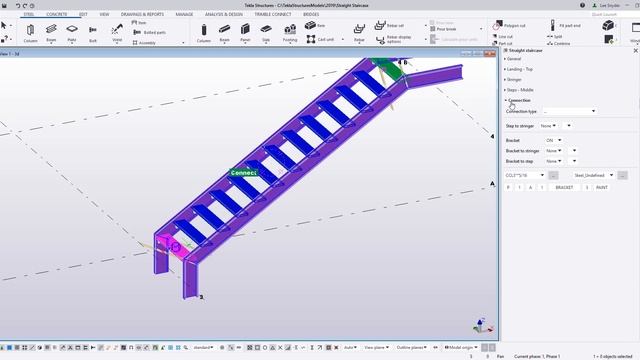Click the Bolted parts tool
Screen dimensions: 640x360
tap(149, 32)
